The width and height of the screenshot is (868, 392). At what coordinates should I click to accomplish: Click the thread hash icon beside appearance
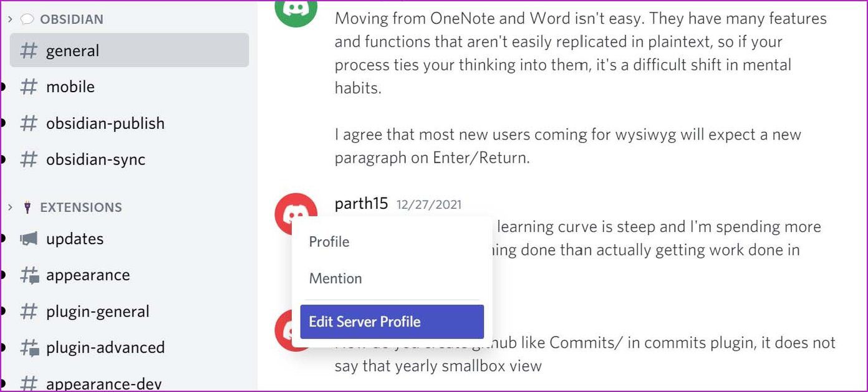tap(29, 275)
